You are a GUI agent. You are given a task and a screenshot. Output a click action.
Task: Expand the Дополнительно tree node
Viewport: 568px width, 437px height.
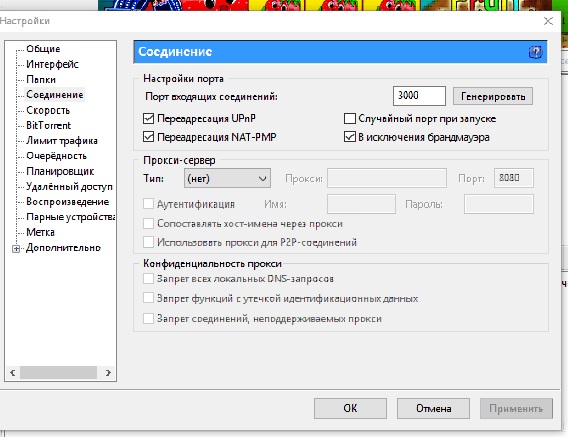click(x=16, y=249)
